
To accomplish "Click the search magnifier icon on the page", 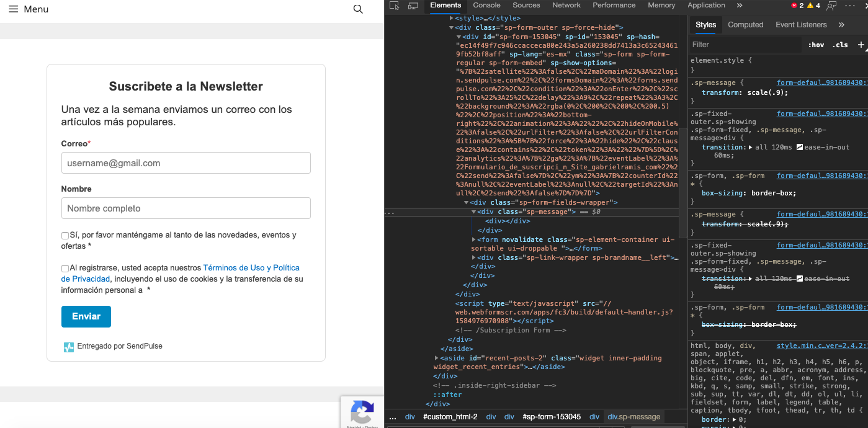I will [x=358, y=9].
